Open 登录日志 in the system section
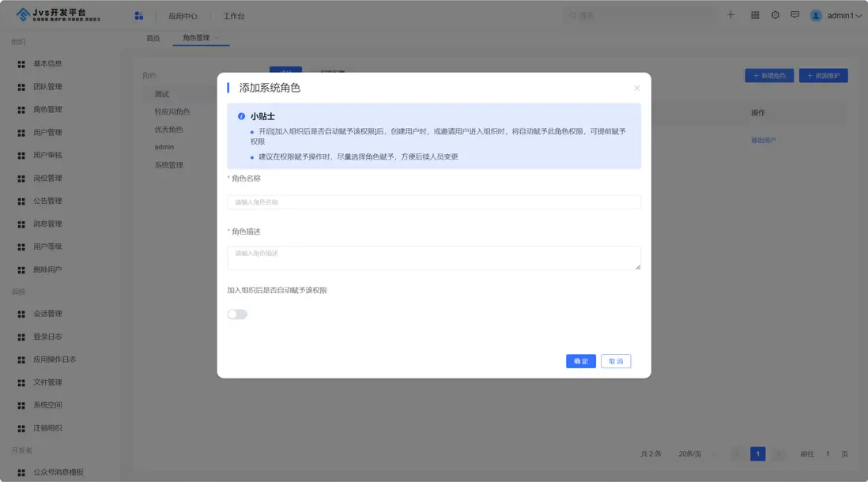The image size is (868, 482). tap(49, 337)
